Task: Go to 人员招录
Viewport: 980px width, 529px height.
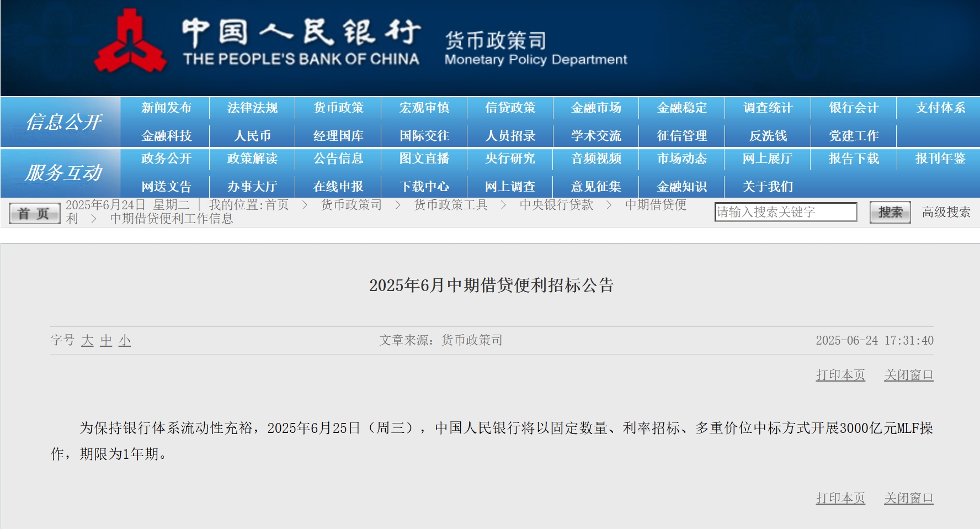Action: coord(510,136)
